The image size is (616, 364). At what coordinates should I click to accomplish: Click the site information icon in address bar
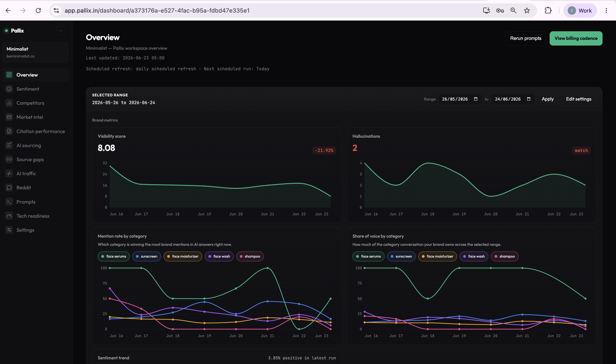57,10
